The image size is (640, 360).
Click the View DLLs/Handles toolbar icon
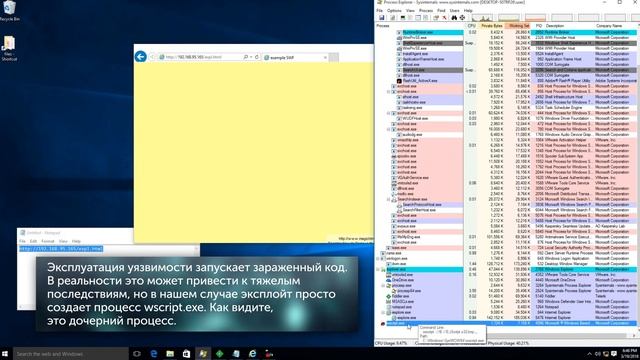pos(426,18)
